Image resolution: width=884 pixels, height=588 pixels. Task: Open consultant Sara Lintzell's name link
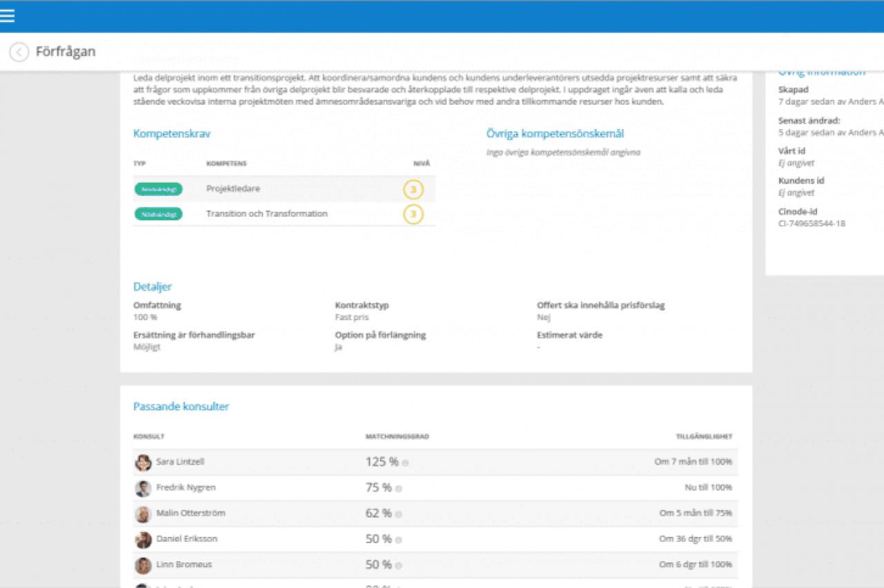pos(180,462)
